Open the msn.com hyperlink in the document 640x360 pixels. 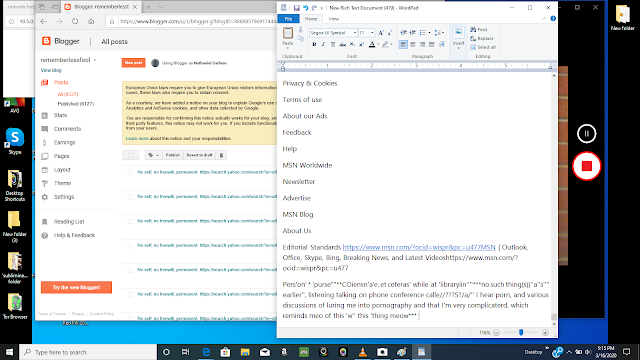[x=419, y=247]
